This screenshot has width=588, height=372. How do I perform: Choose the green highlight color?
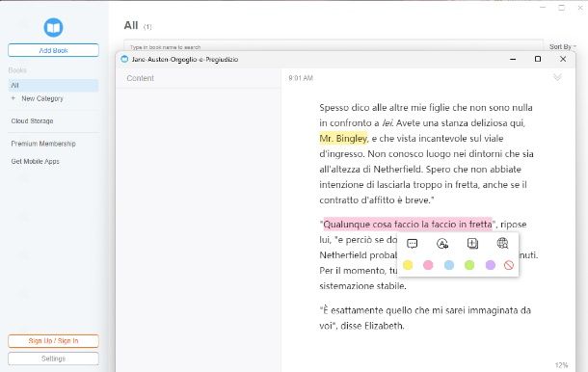[x=469, y=265]
